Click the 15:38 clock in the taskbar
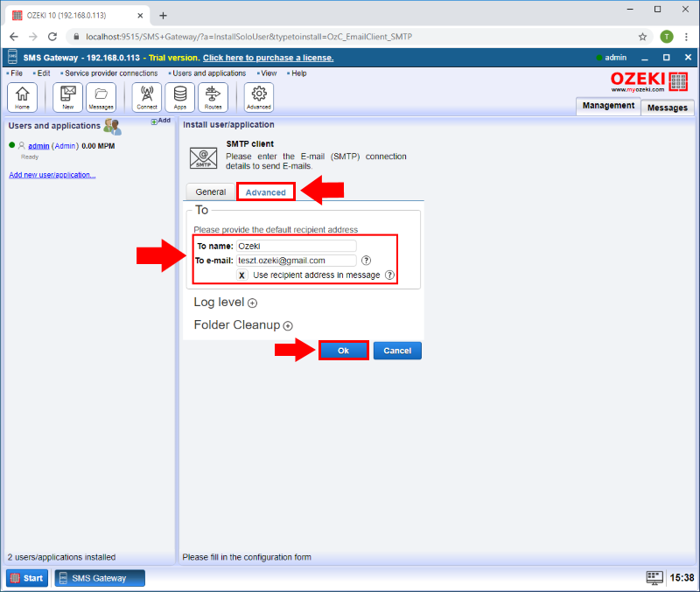The width and height of the screenshot is (700, 592). pyautogui.click(x=682, y=578)
